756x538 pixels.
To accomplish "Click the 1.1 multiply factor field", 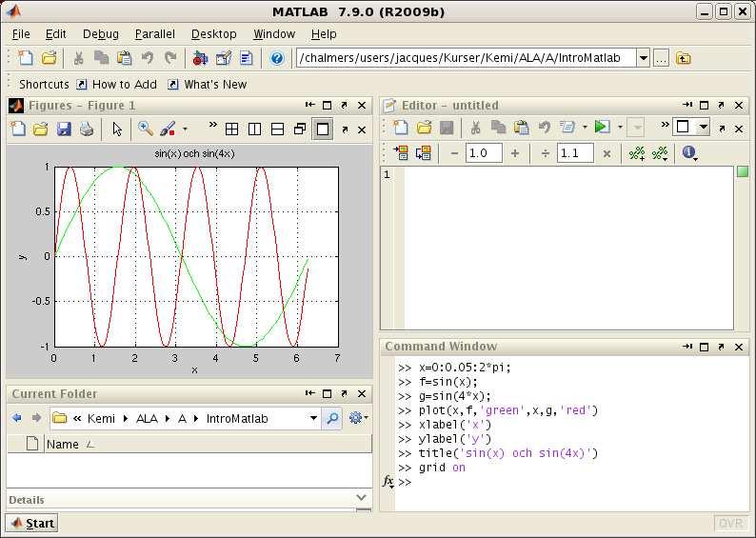I will point(575,153).
